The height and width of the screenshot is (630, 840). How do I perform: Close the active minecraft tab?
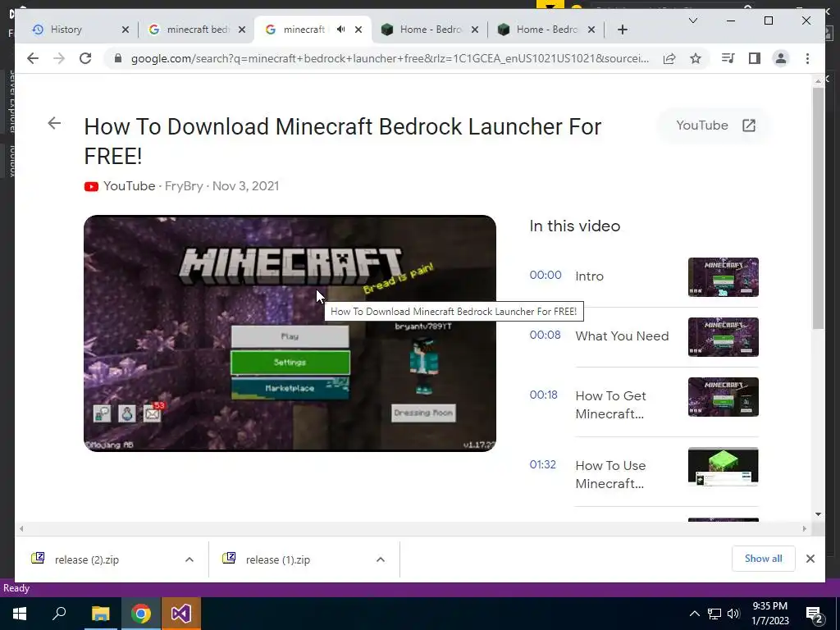pos(358,30)
